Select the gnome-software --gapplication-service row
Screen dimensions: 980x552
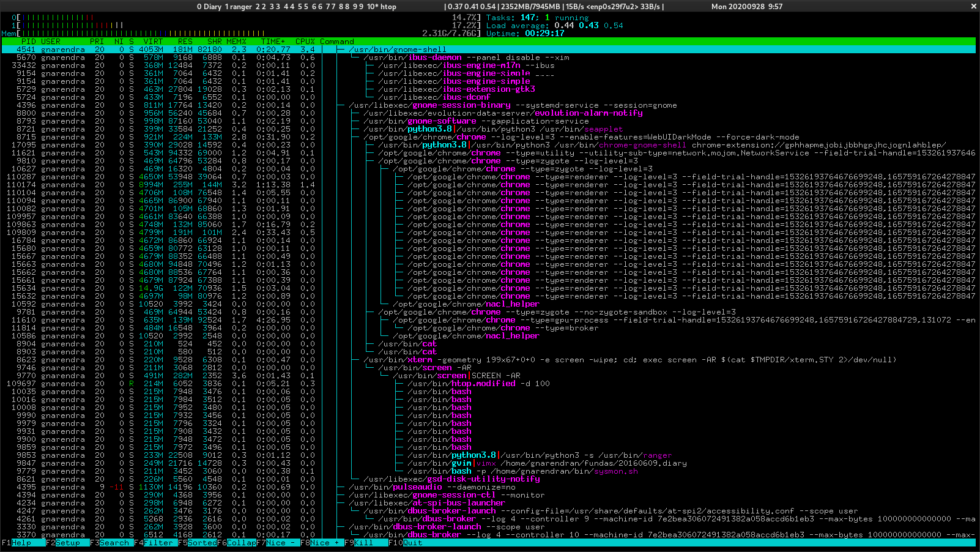coord(488,121)
